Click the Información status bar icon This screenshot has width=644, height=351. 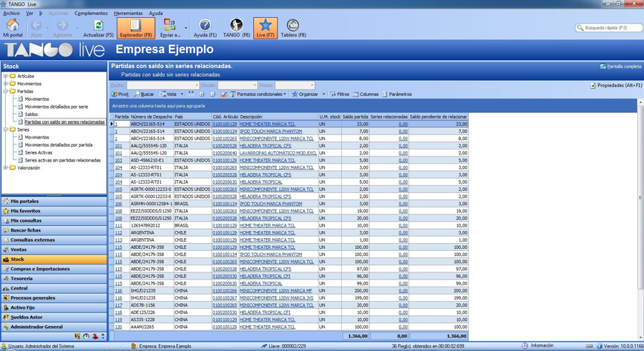coord(525,346)
